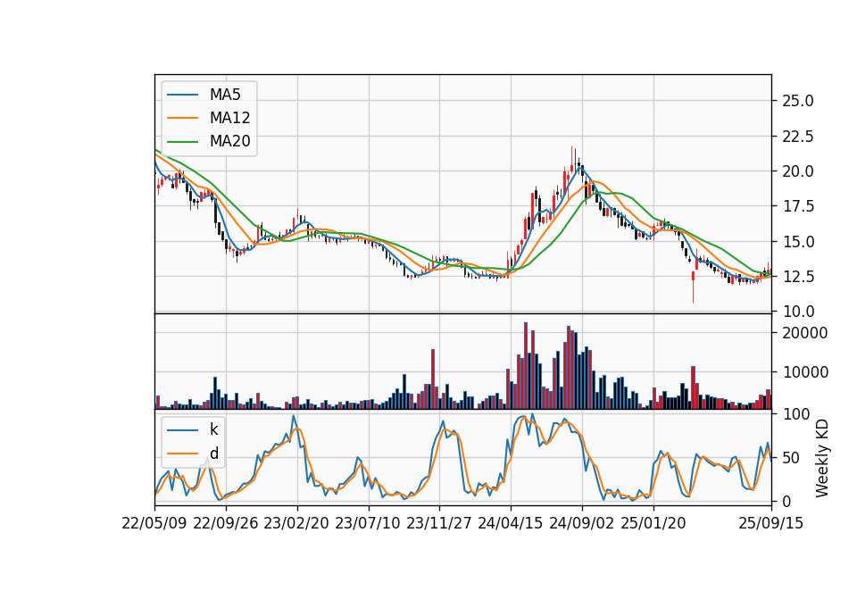857x616 pixels.
Task: Click the orange MA12 legend line swatch
Action: [182, 118]
